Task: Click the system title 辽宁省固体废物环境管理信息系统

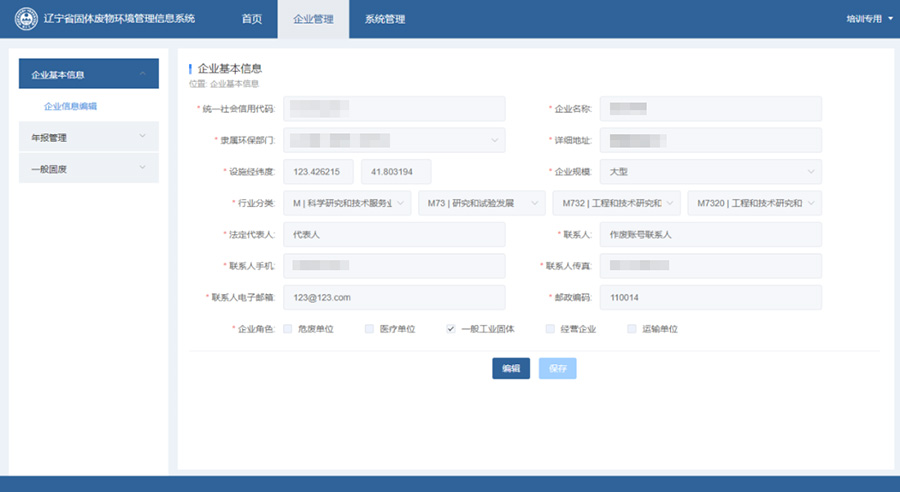Action: click(x=119, y=18)
